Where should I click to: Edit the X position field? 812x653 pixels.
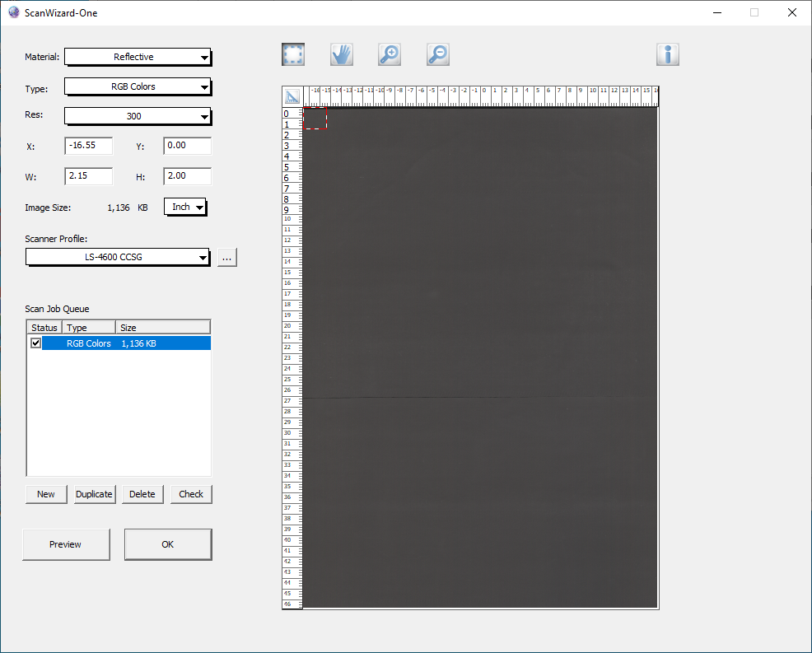(x=88, y=146)
